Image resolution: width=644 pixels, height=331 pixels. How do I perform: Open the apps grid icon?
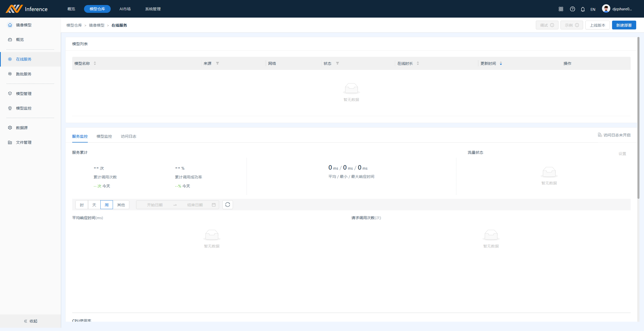tap(561, 9)
